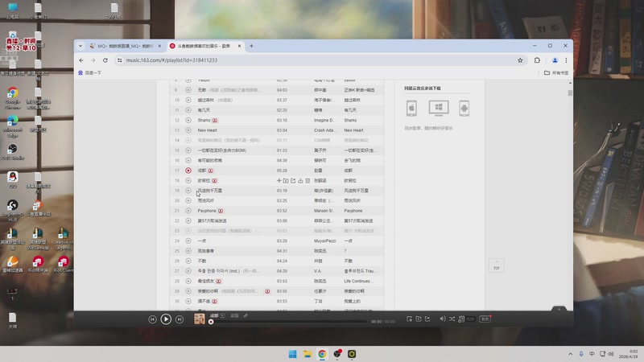
Task: Collect row 18 song using the folder icon
Action: [286, 180]
